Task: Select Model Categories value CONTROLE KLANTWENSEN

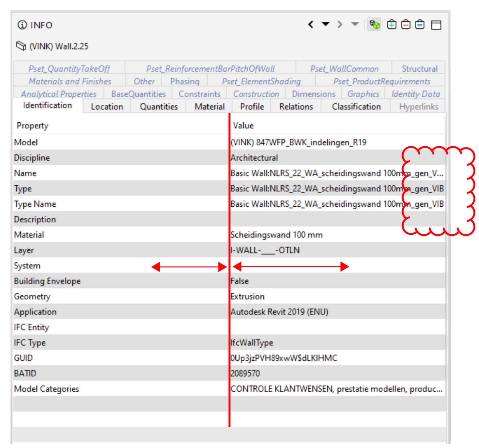Action: [337, 389]
